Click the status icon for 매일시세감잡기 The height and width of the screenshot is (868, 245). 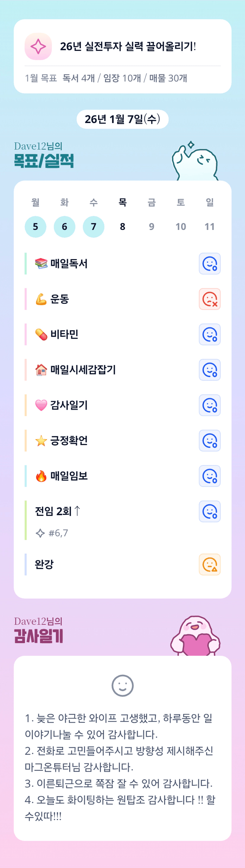pos(210,370)
